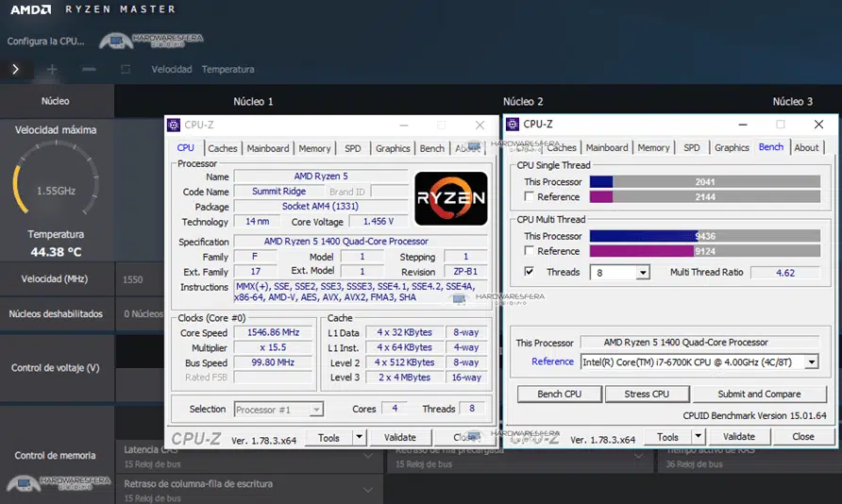Open Memory tab in left CPU-Z
The height and width of the screenshot is (504, 842).
point(314,149)
